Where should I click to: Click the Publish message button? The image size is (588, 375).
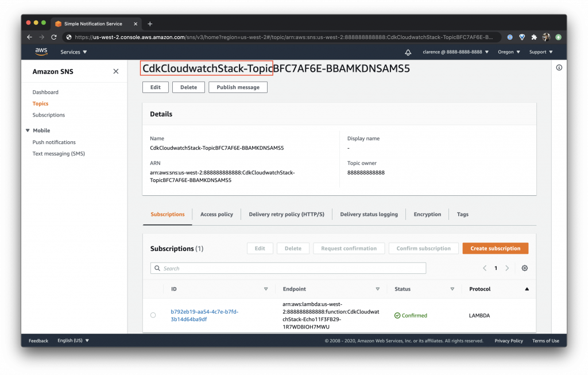tap(238, 87)
